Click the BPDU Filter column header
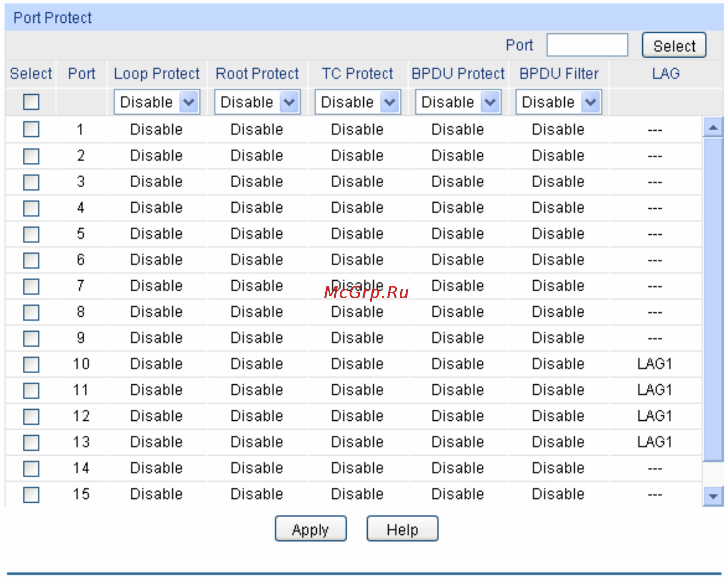This screenshot has width=728, height=584. 559,74
